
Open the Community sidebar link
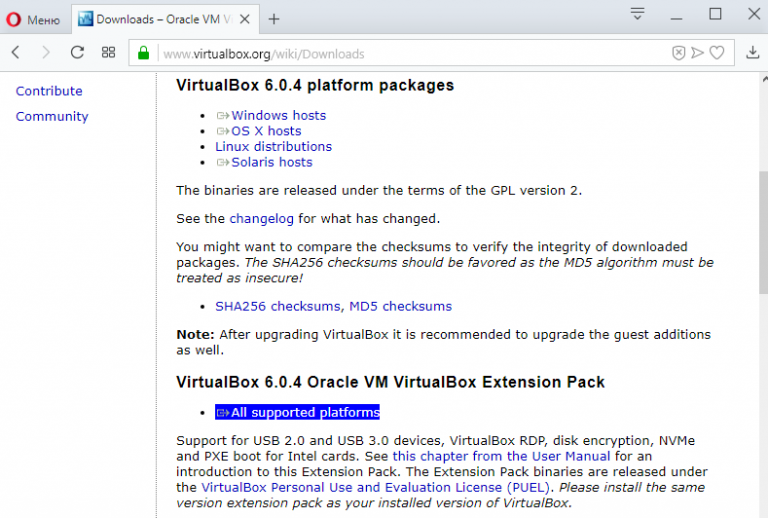click(x=52, y=117)
